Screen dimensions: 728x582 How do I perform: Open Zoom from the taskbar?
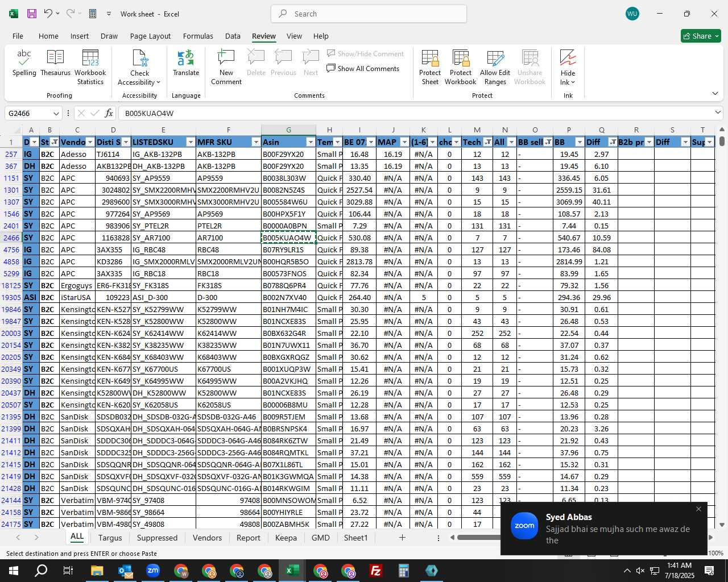coord(152,571)
